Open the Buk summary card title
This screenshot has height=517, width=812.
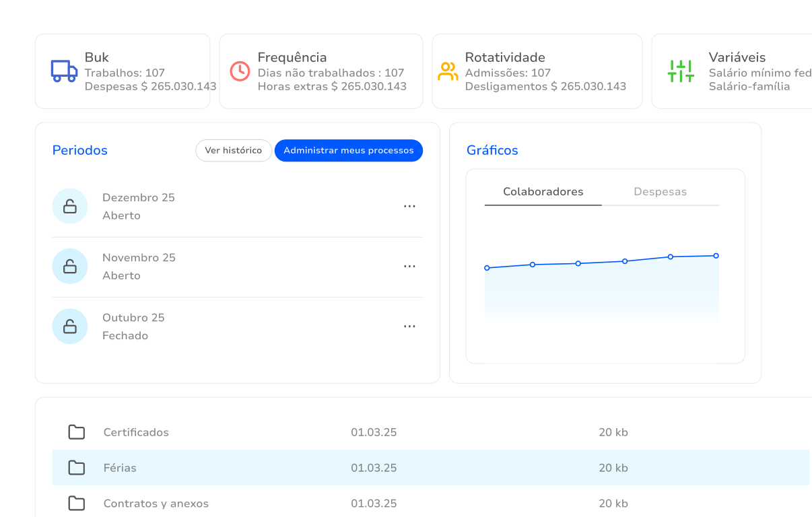click(x=97, y=58)
